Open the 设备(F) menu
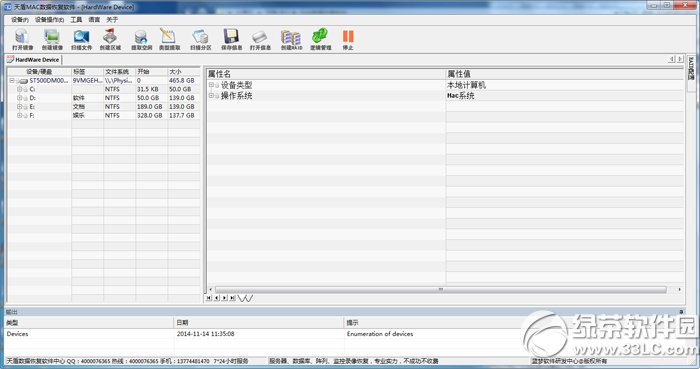Viewport: 700px width, 369px height. pyautogui.click(x=20, y=20)
